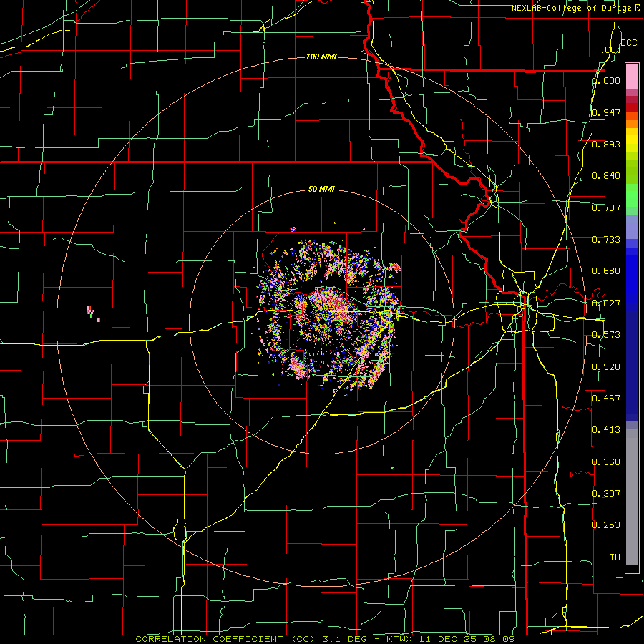
Task: Click the 0.840 legend value
Action: tap(606, 176)
